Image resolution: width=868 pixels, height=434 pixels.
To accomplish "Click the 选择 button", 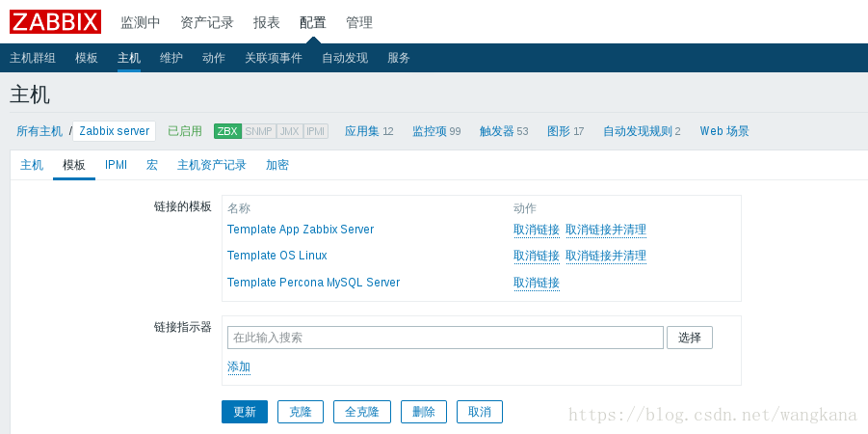I will [x=689, y=338].
